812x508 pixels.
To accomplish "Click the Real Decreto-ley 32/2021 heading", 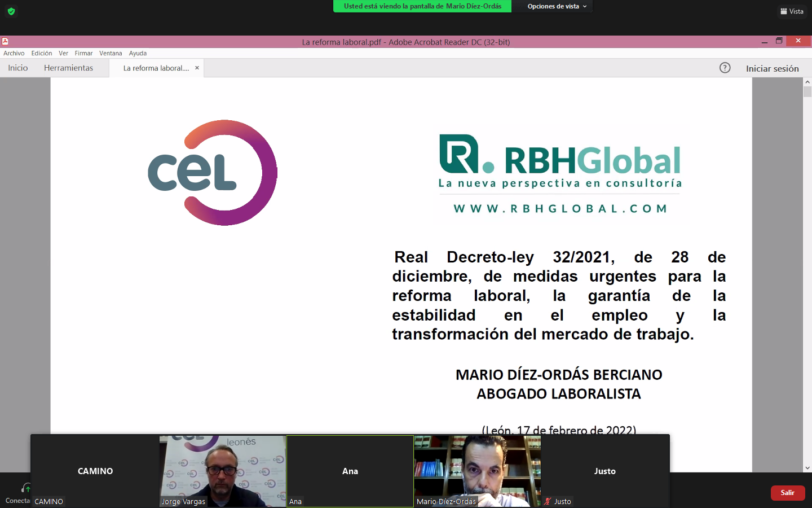I will point(559,296).
